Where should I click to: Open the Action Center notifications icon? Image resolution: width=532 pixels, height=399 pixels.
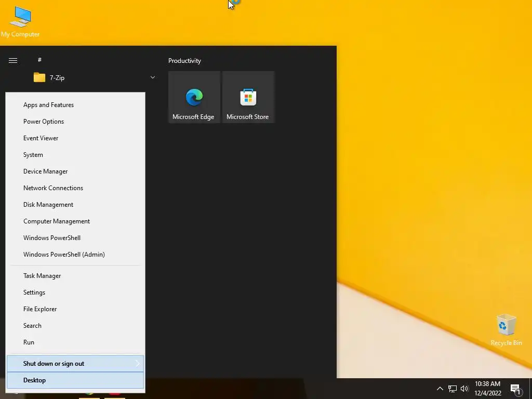516,389
